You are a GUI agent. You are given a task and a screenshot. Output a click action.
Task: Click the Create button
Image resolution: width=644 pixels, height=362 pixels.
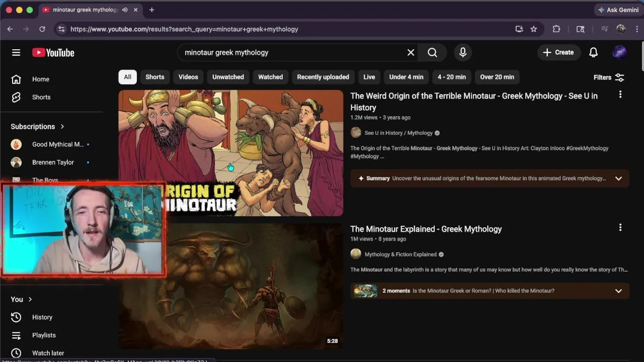(x=558, y=52)
